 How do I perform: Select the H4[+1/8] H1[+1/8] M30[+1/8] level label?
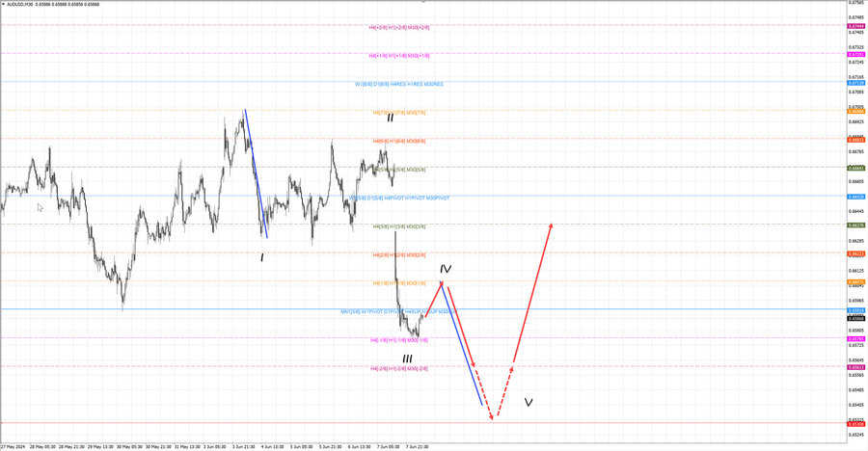[399, 56]
